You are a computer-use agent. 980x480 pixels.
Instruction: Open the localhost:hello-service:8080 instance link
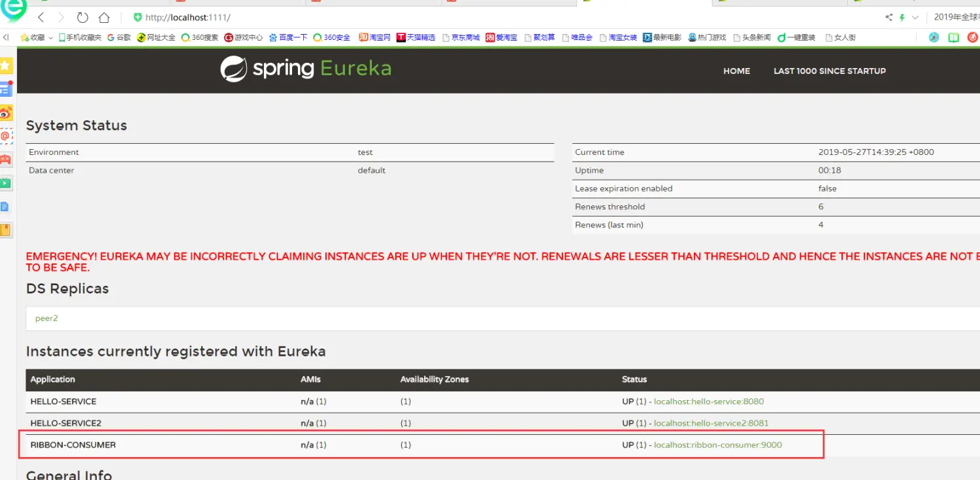(x=709, y=402)
